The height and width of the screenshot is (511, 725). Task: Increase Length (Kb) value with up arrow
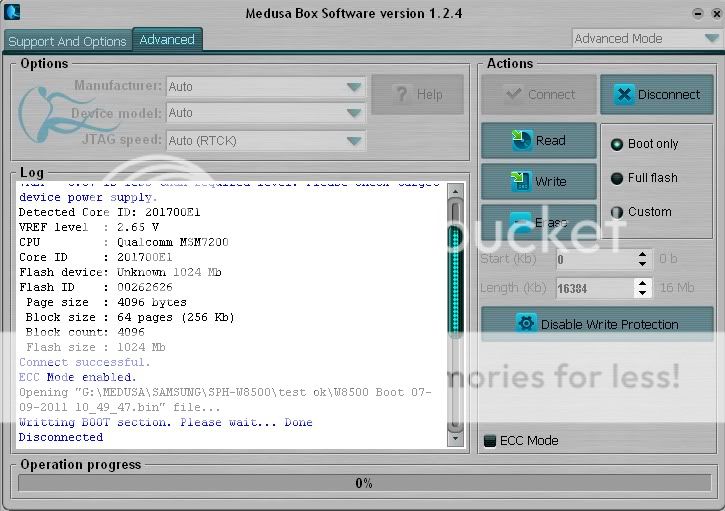point(642,283)
